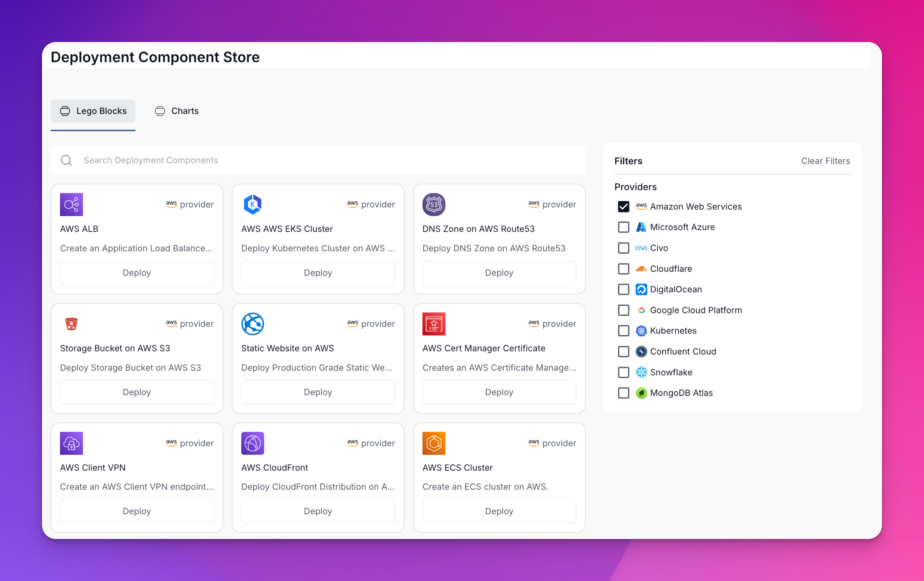Click the Charts tab icon
Viewport: 924px width, 581px height.
point(160,111)
